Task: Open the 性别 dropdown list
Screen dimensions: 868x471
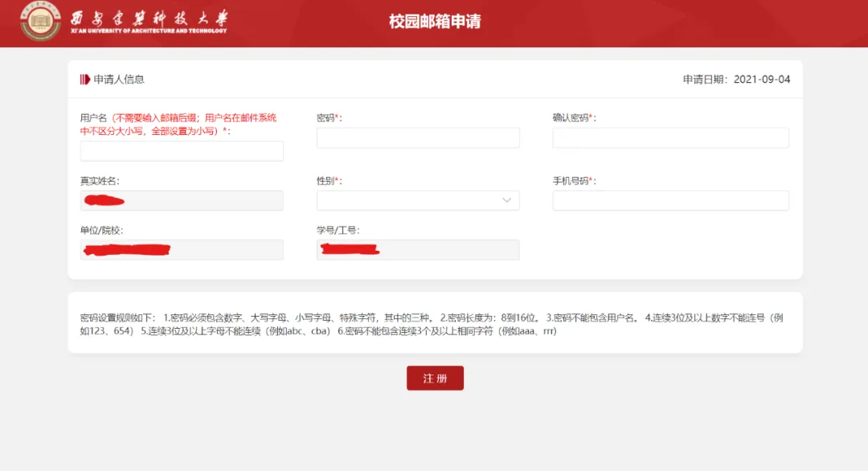Action: [417, 200]
